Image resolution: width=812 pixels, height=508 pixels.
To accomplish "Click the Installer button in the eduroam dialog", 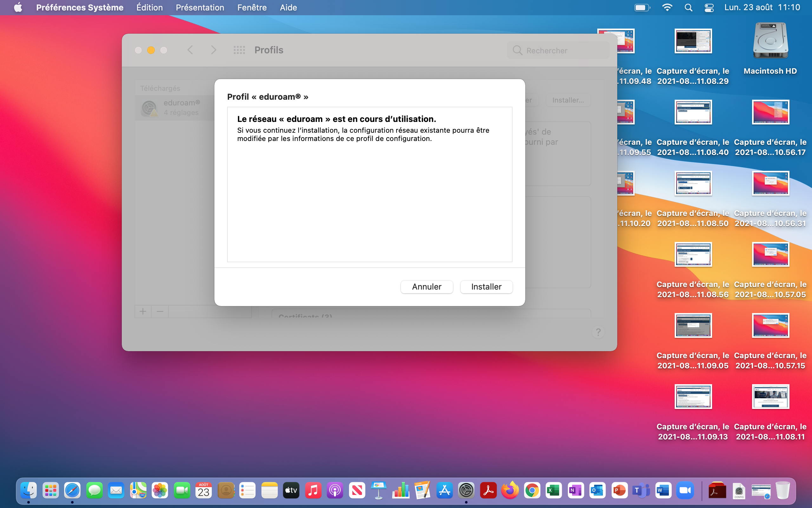I will coord(486,287).
